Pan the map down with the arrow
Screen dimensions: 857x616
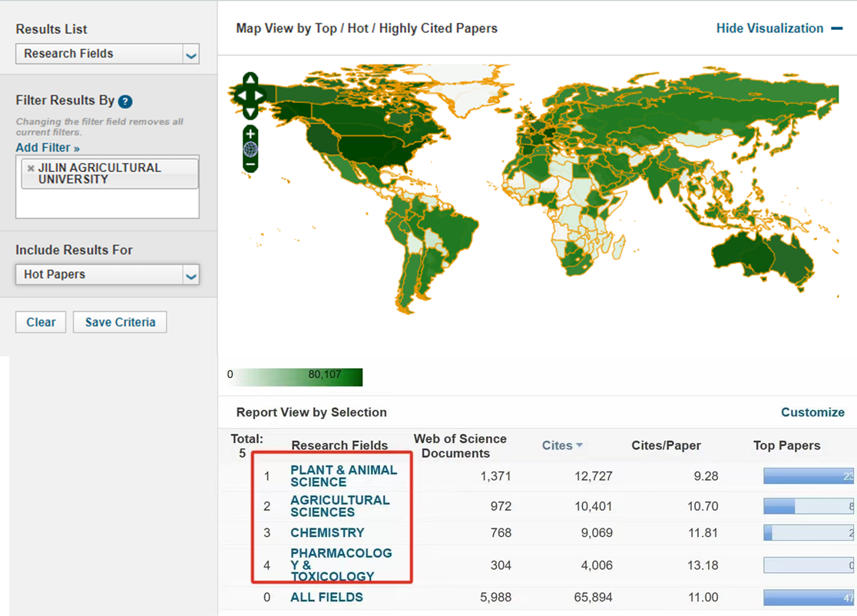[x=250, y=111]
